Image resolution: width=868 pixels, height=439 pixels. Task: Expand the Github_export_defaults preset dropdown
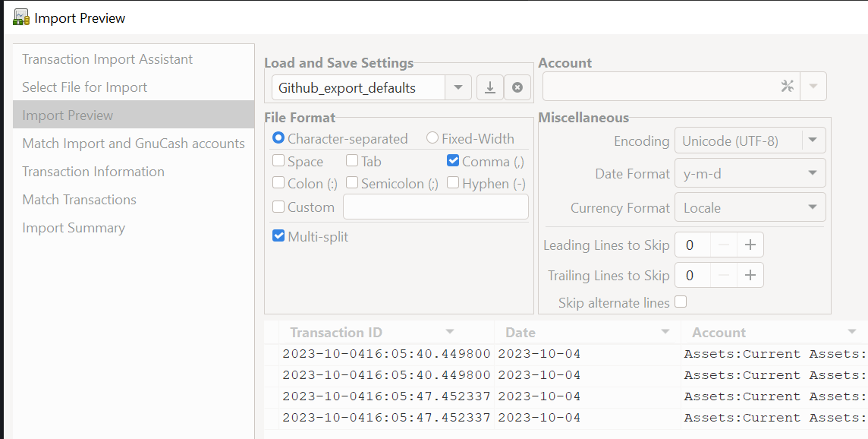(x=458, y=87)
